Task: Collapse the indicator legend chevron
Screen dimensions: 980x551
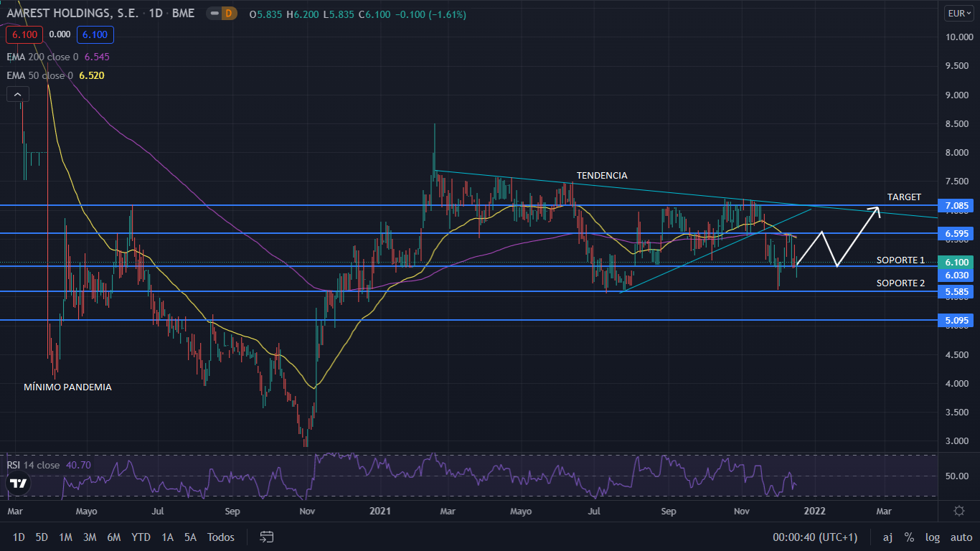Action: pyautogui.click(x=18, y=94)
